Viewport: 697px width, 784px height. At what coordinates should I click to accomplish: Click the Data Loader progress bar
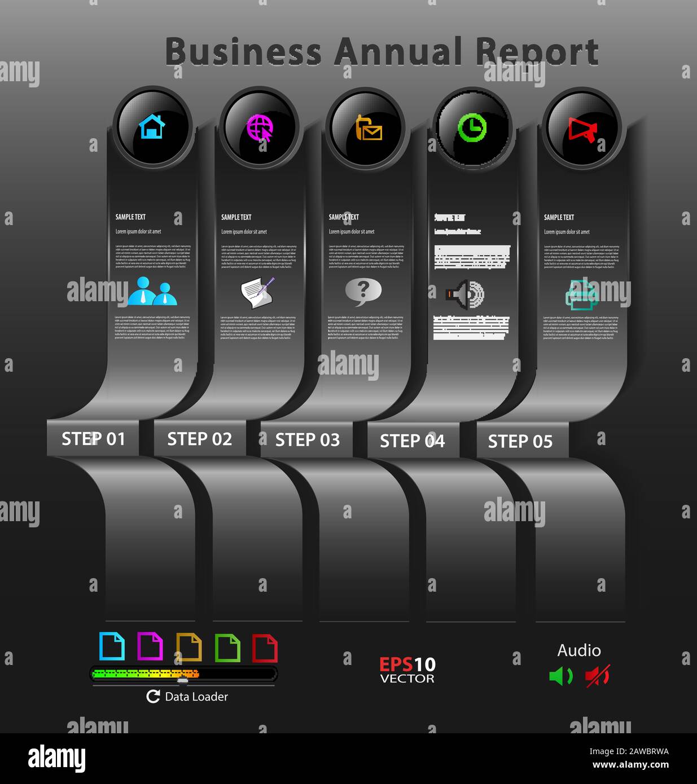184,673
